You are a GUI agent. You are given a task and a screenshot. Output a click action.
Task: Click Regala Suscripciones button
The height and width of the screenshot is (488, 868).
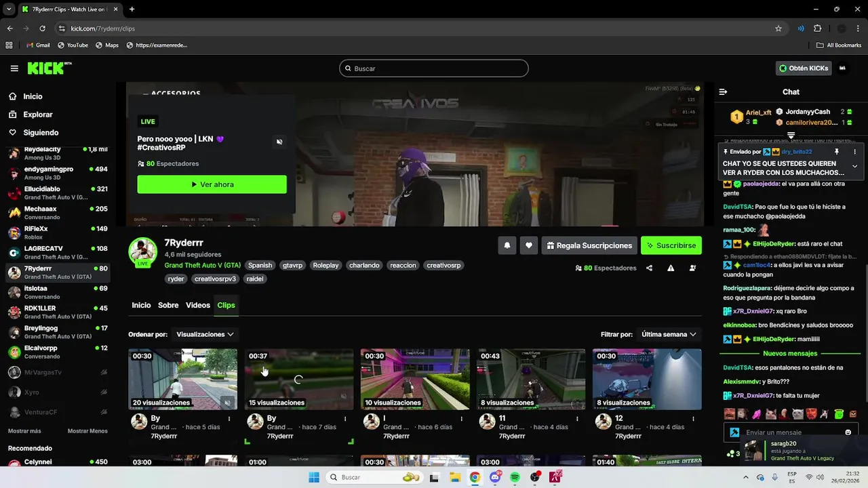point(589,245)
